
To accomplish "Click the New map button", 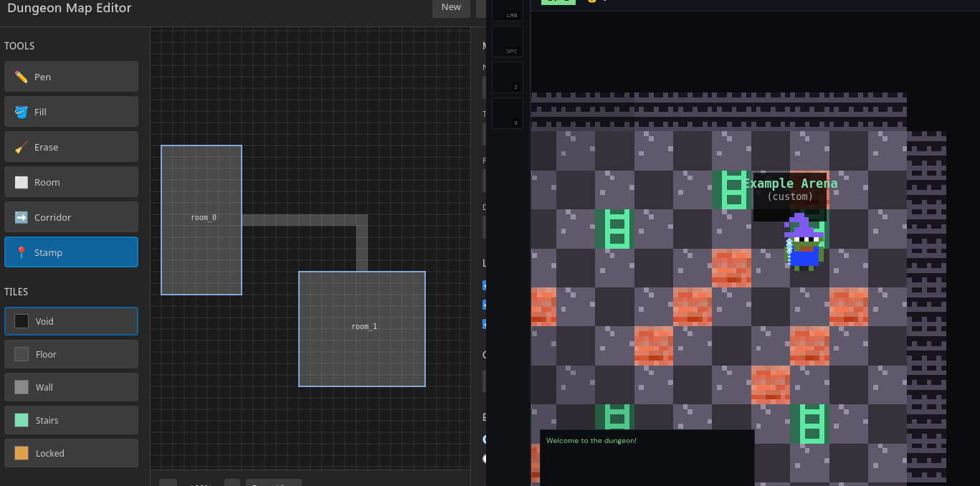I will (x=451, y=7).
